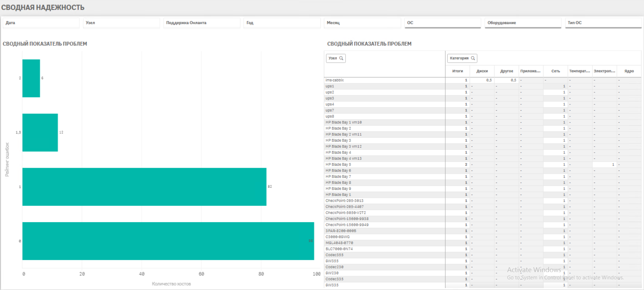
Task: Select HP Blade Bay 1 vm10 row
Action: point(384,122)
